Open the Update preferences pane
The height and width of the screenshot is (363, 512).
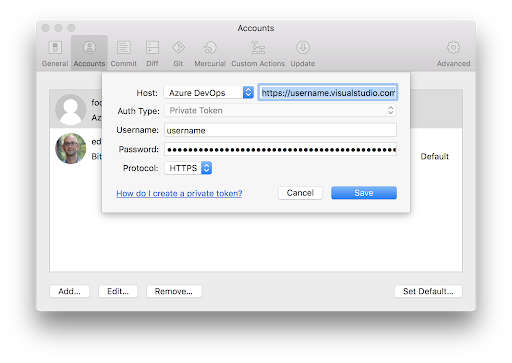tap(303, 53)
